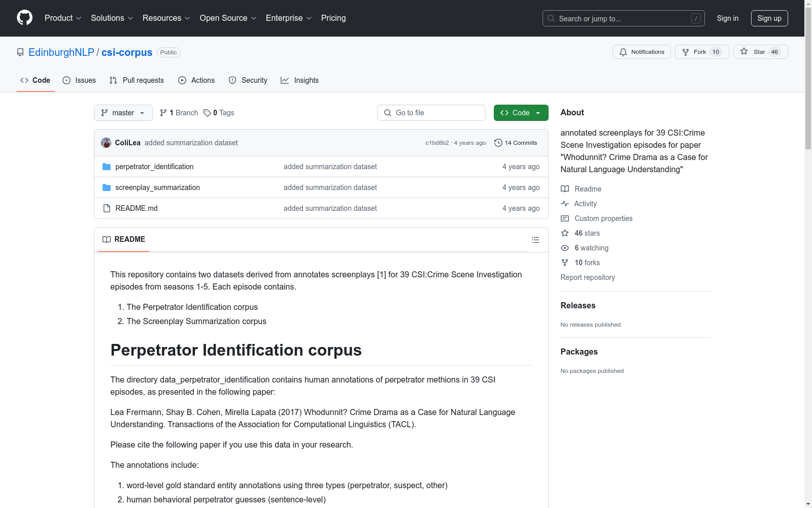
Task: Click the tag icon next to Tags
Action: 207,113
